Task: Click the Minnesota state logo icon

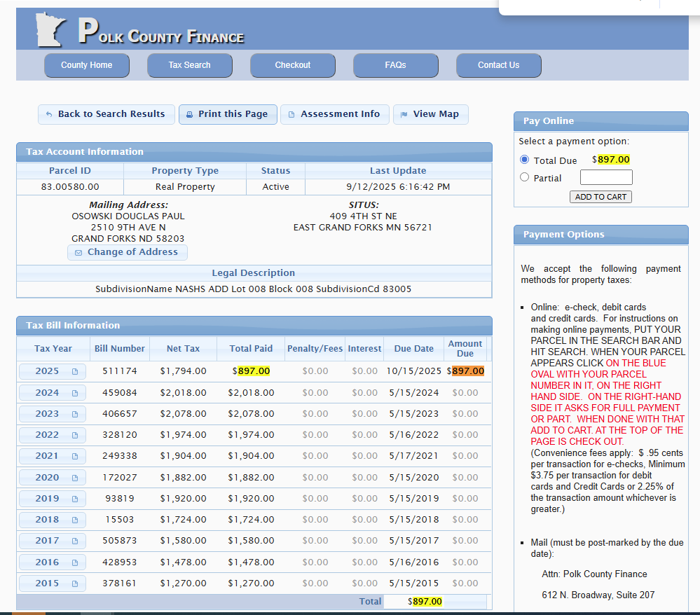Action: (x=52, y=30)
